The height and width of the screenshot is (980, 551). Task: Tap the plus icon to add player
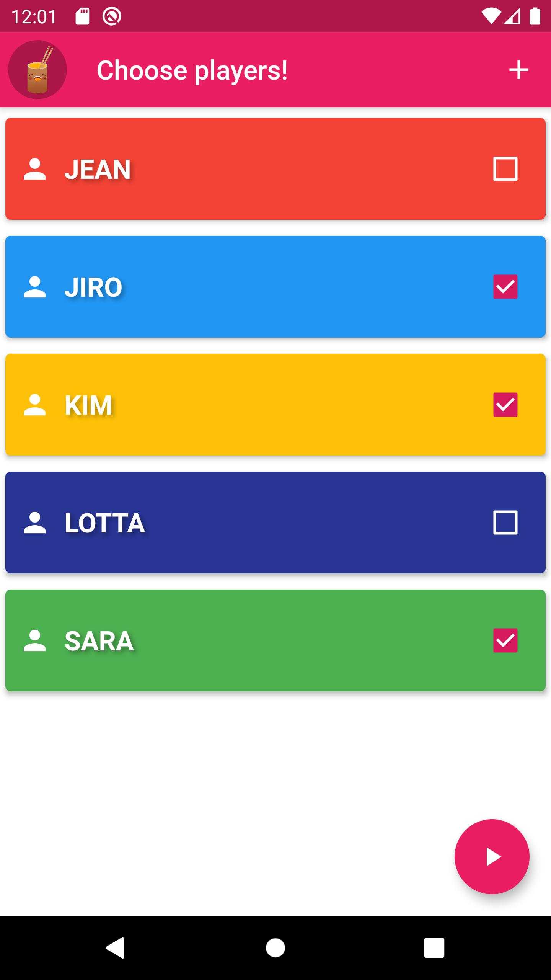[518, 70]
